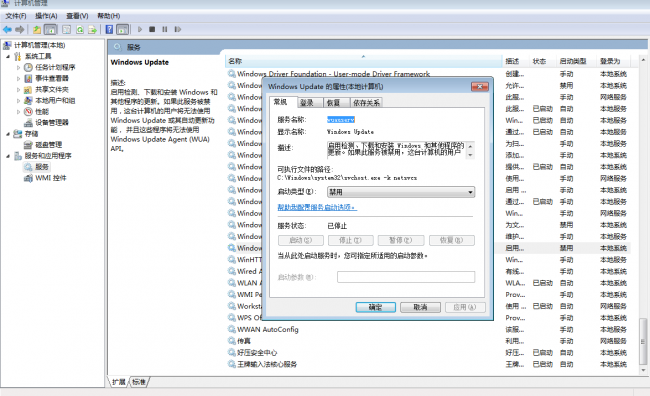The image size is (650, 396).
Task: Open the 帮助我配置服务启动选项 link
Action: pos(317,207)
